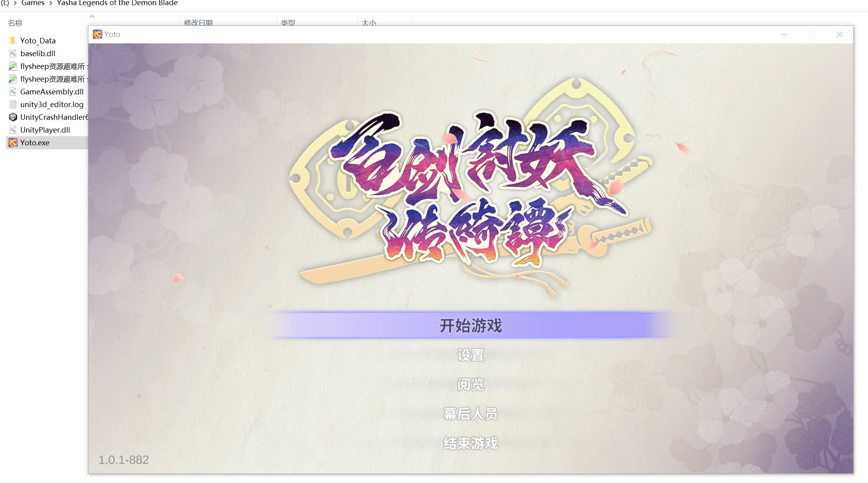
Task: Close the Yoto game window
Action: (839, 35)
